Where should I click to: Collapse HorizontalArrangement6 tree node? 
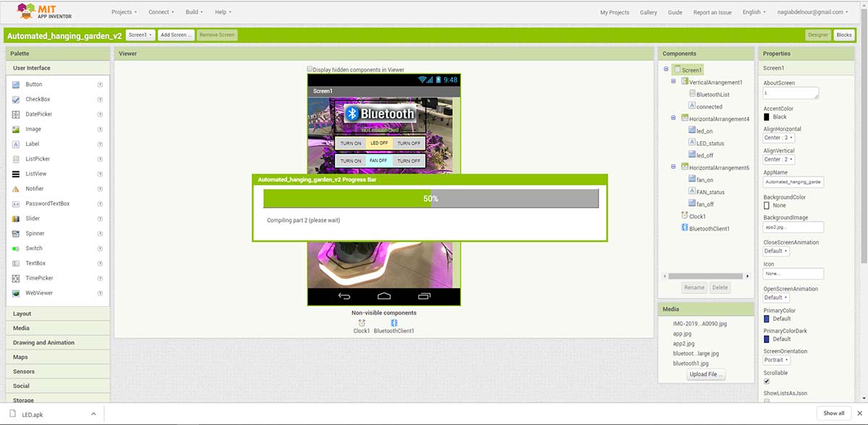[673, 167]
